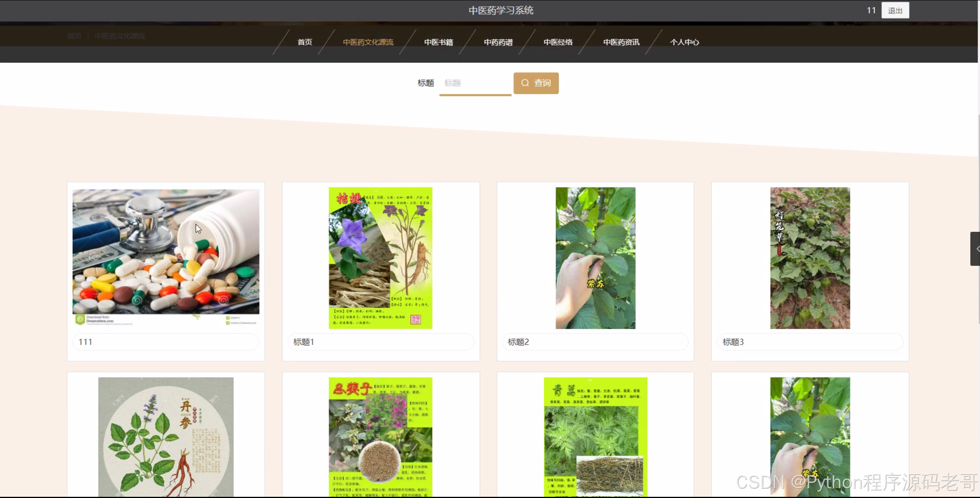Open 个人中心 personal center
This screenshot has width=980, height=498.
tap(684, 42)
